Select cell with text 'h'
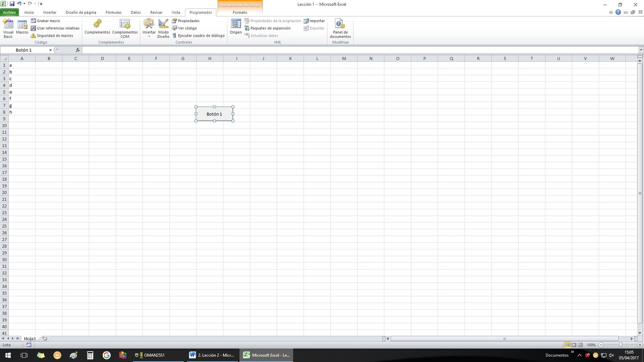Viewport: 644px width, 362px height. (x=22, y=112)
